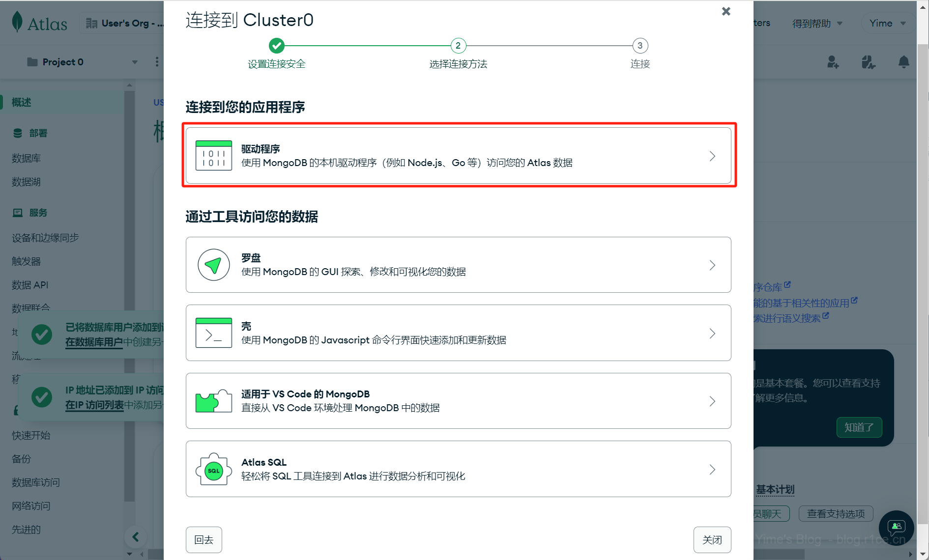Viewport: 929px width, 560px height.
Task: Expand the 驱动程序 option chevron
Action: click(712, 156)
